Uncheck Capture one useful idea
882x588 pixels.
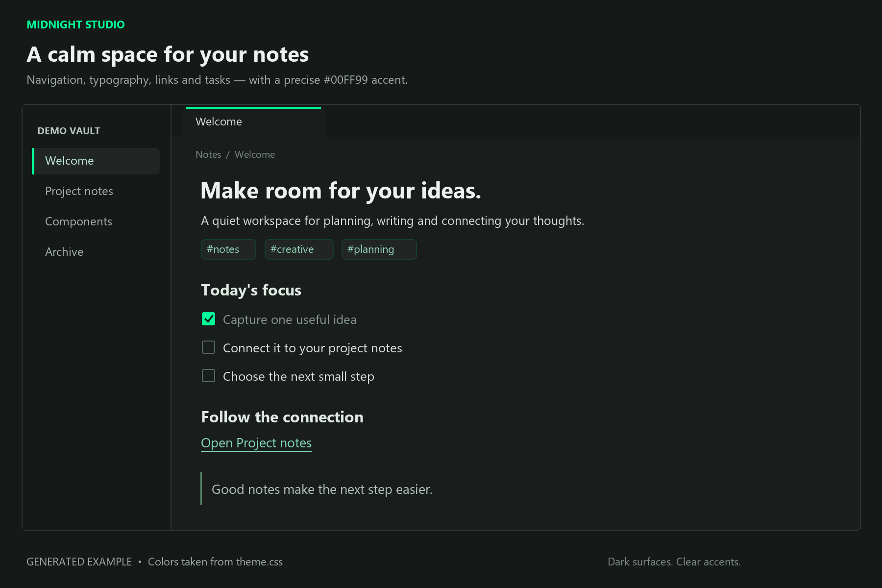[209, 319]
